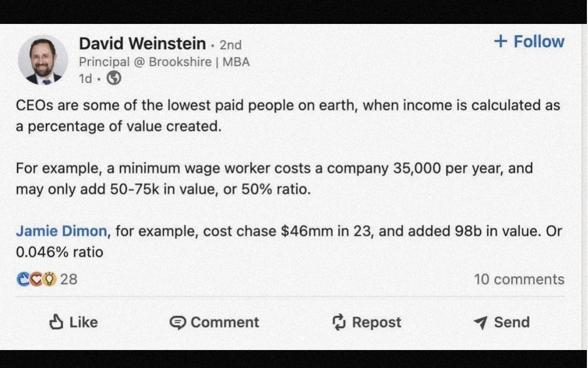Click the paragraph starting "CEOs are some"
Image resolution: width=588 pixels, height=368 pixels.
point(287,116)
